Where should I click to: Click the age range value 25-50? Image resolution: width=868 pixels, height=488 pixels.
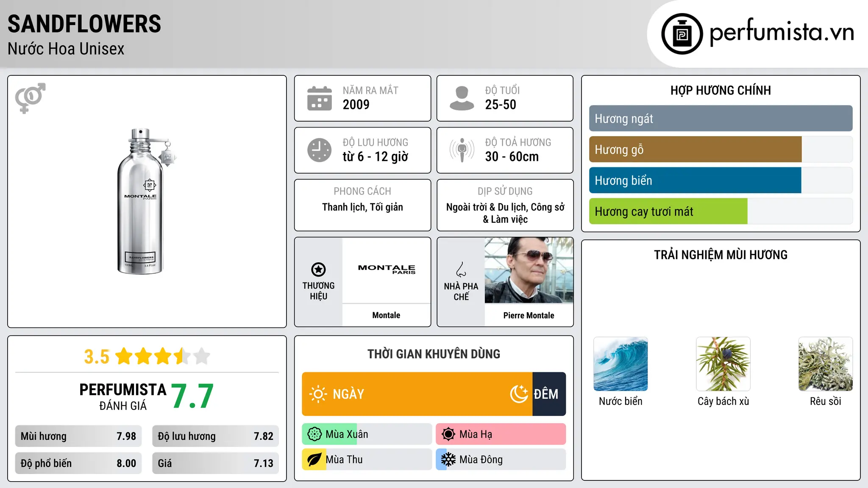point(501,105)
